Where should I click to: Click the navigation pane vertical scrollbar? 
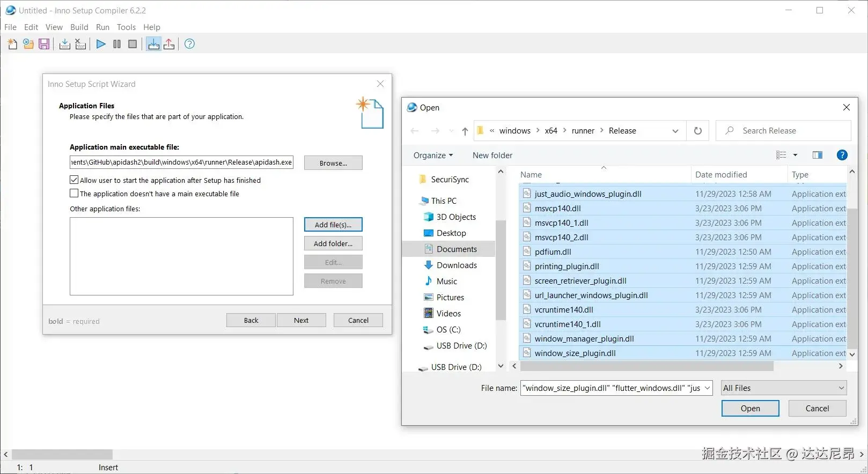[501, 270]
